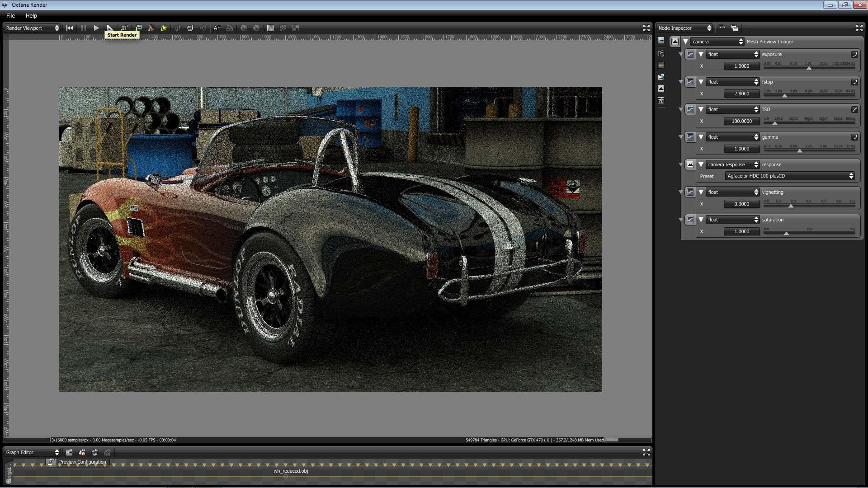This screenshot has width=868, height=488.
Task: Open the File menu
Action: coord(10,15)
